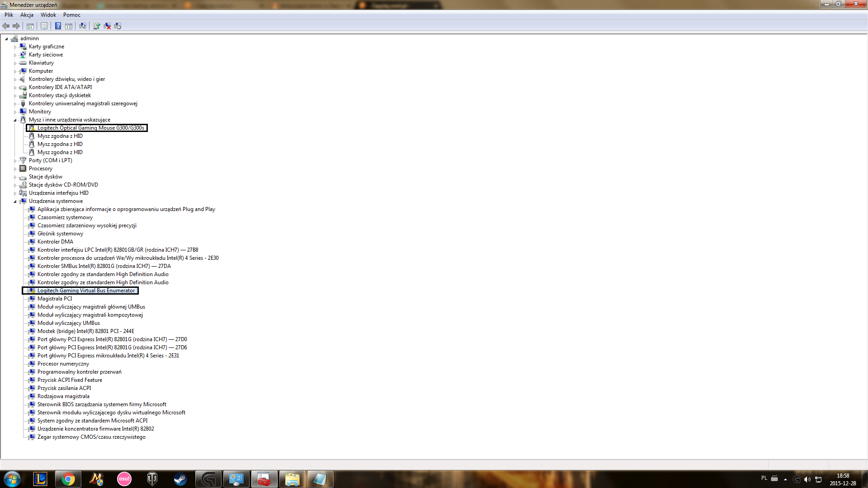
Task: Open the Akcja menu
Action: point(27,15)
